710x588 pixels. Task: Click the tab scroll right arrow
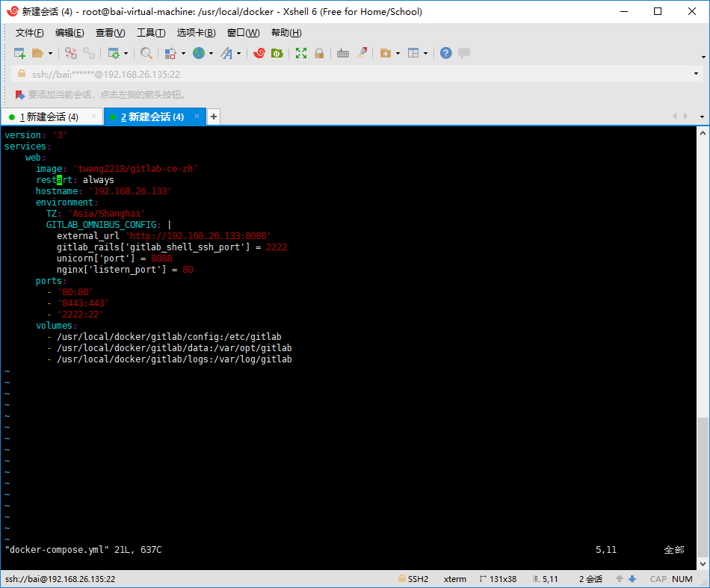(685, 117)
